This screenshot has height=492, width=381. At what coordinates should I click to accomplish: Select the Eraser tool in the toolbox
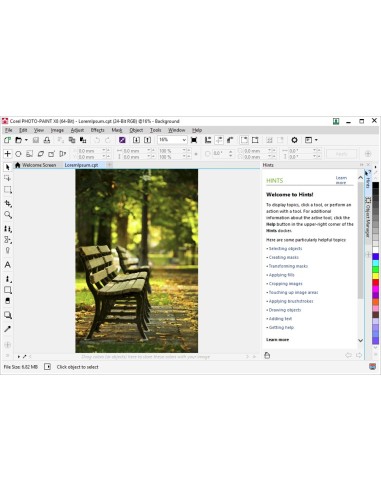[8, 301]
